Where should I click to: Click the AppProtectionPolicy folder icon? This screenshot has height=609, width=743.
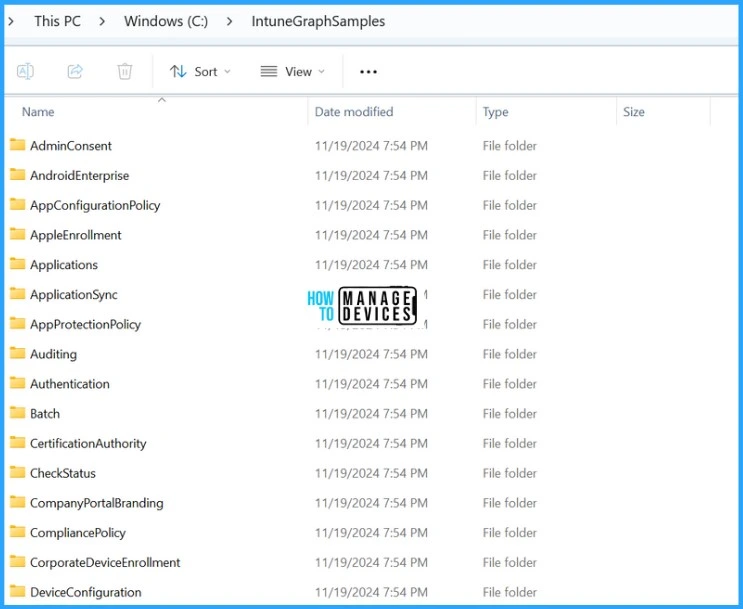pyautogui.click(x=18, y=323)
